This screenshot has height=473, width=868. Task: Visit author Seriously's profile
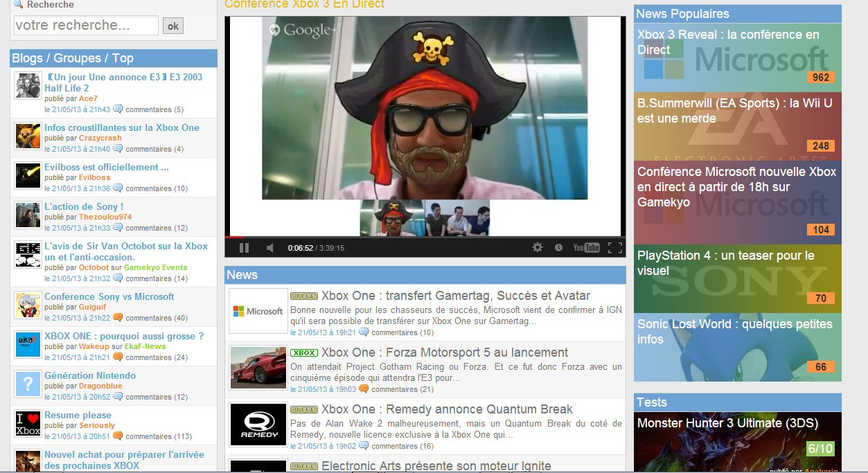point(97,425)
